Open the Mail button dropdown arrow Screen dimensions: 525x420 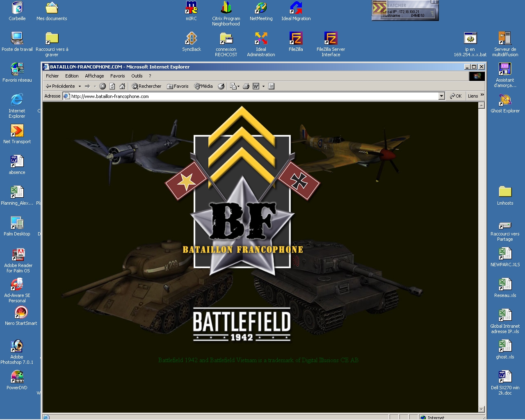(x=238, y=86)
